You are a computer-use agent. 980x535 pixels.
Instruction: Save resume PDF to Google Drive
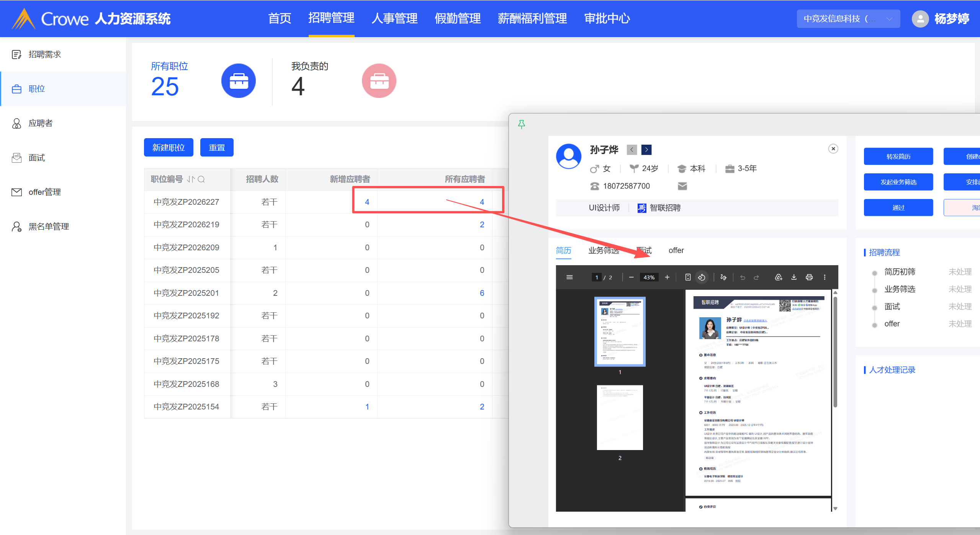pos(778,277)
